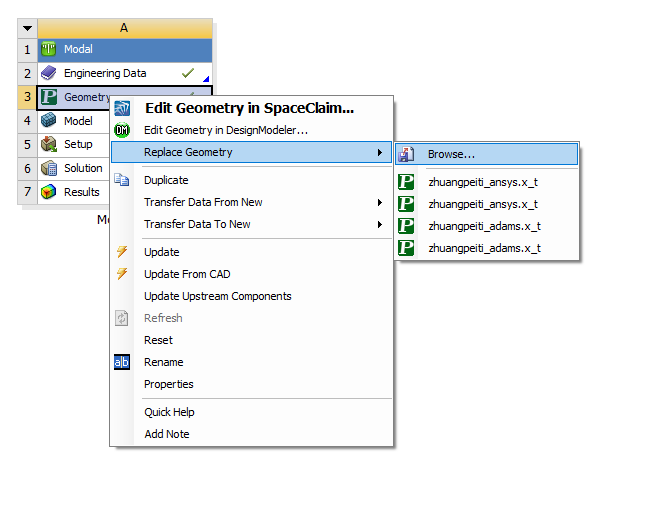This screenshot has width=645, height=508.
Task: Click Browse... in the Replace Geometry submenu
Action: (486, 154)
